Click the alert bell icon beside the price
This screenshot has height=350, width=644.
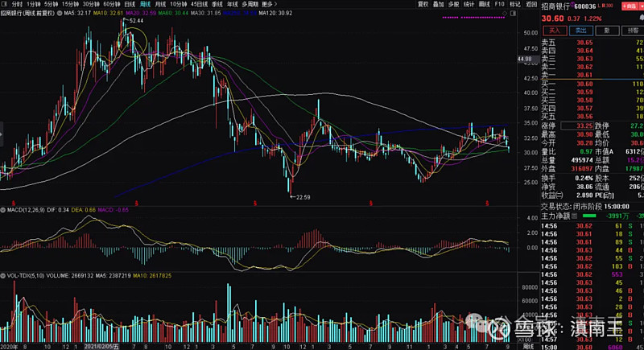coord(642,18)
